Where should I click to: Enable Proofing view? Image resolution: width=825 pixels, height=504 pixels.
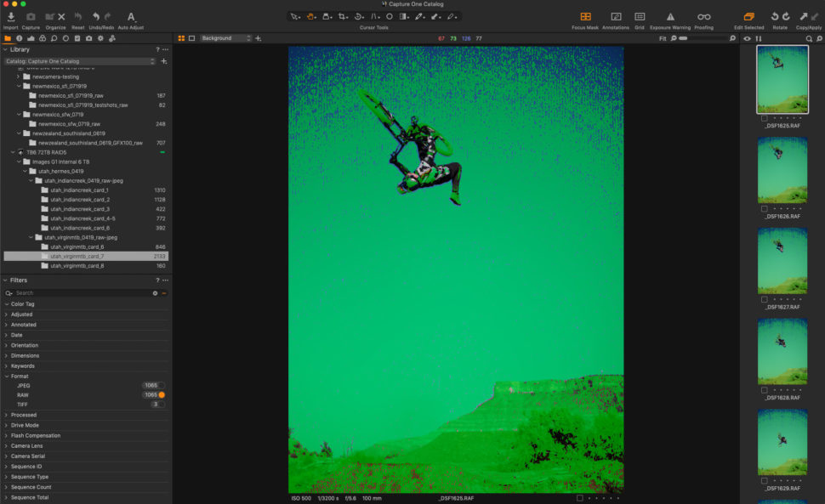[x=703, y=16]
